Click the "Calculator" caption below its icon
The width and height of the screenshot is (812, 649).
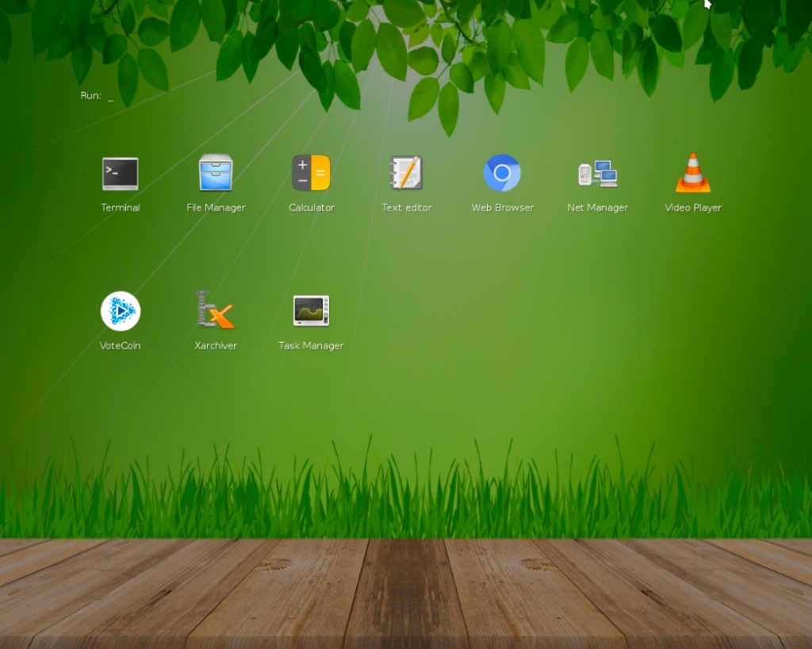click(x=311, y=208)
